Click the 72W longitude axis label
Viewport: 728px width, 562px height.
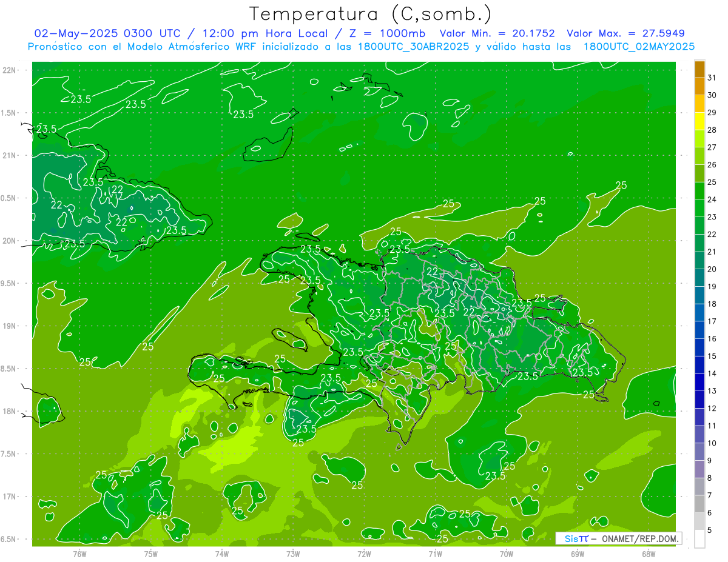click(364, 554)
